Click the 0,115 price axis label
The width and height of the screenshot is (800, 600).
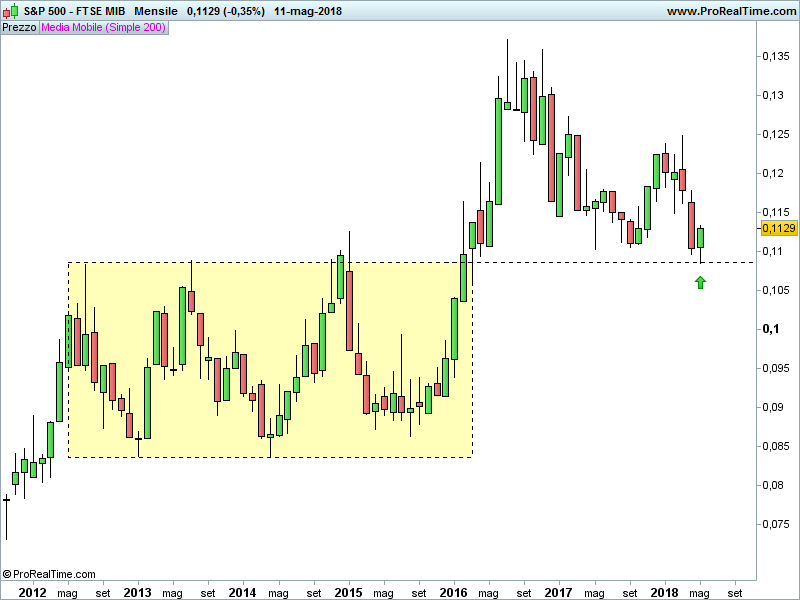tap(776, 212)
